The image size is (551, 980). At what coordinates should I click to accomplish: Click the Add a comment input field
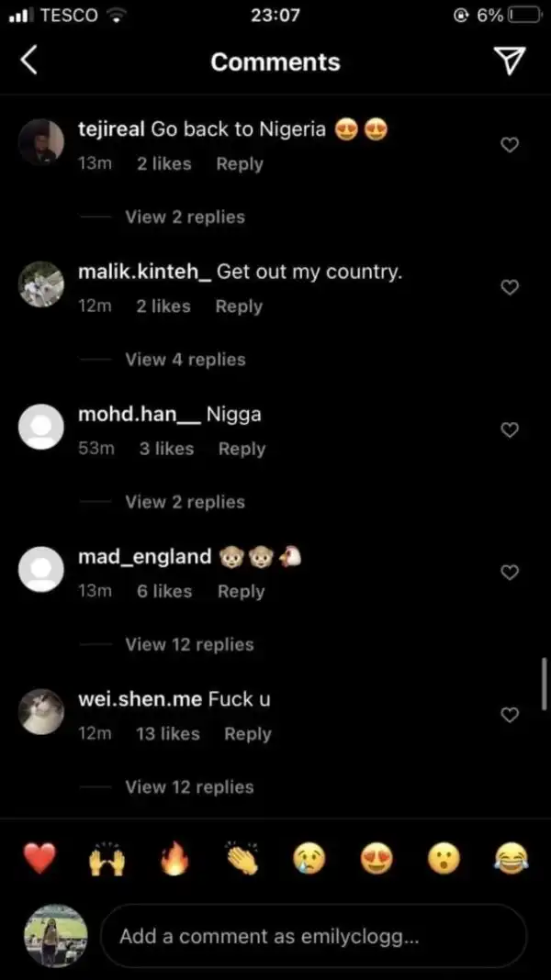pos(313,936)
